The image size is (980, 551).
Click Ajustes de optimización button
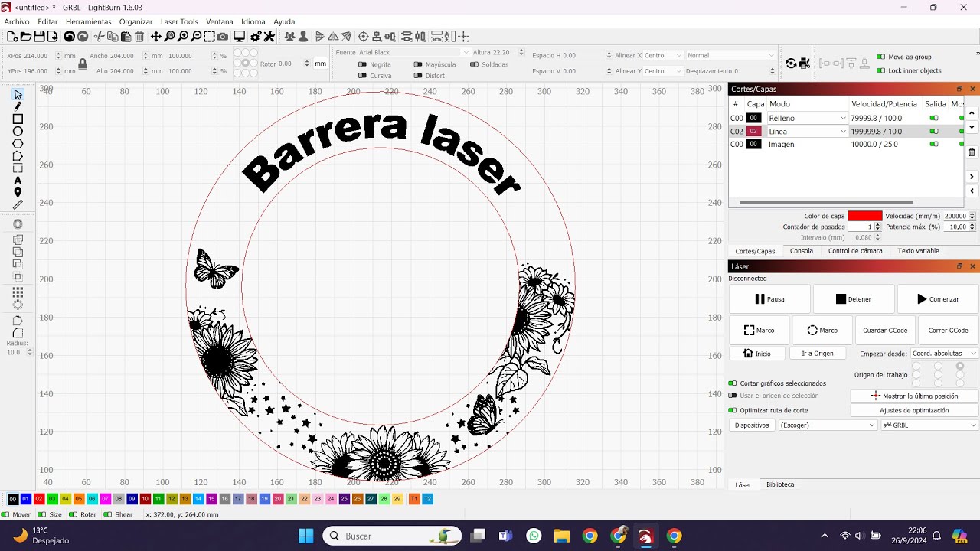[914, 410]
